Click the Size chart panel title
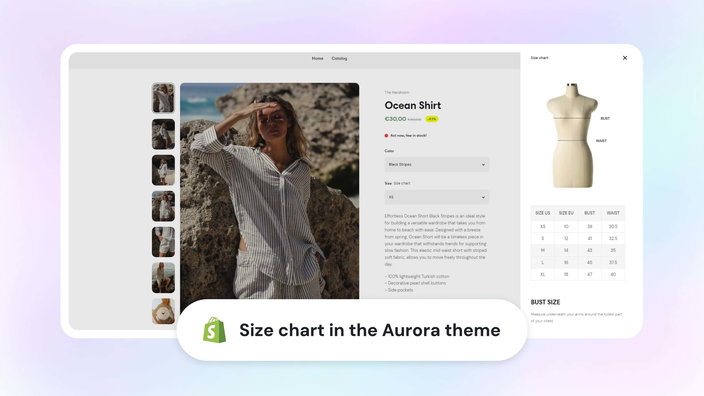The height and width of the screenshot is (396, 704). point(539,58)
